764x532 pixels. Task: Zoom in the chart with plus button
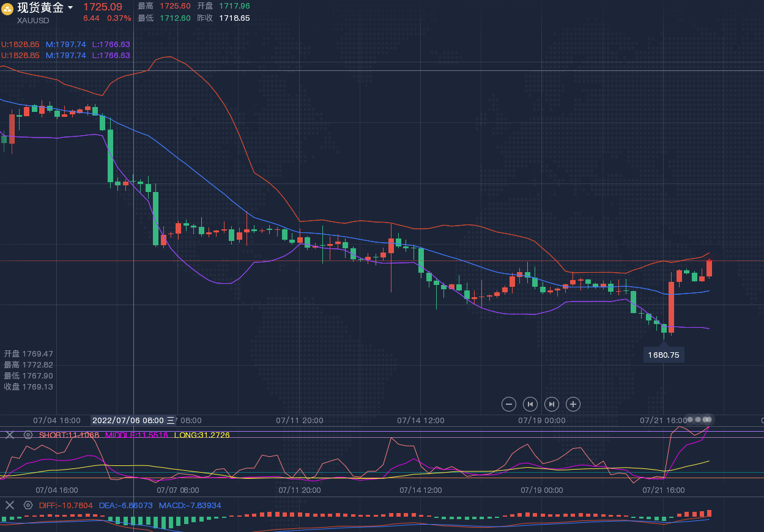pos(573,404)
